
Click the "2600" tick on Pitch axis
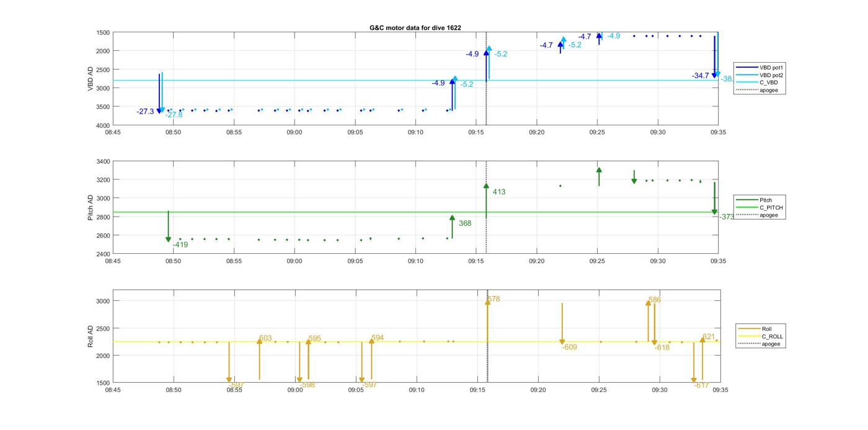tap(103, 236)
